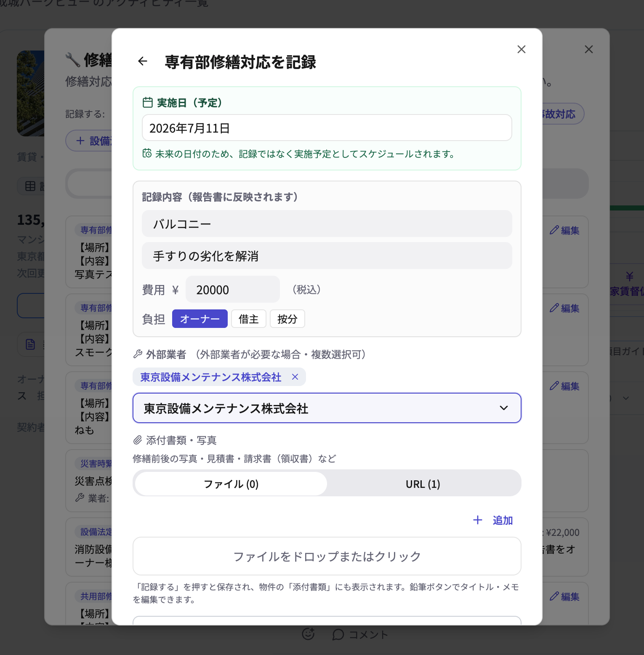Click the バルコニー location field
The image size is (644, 655).
pos(327,224)
